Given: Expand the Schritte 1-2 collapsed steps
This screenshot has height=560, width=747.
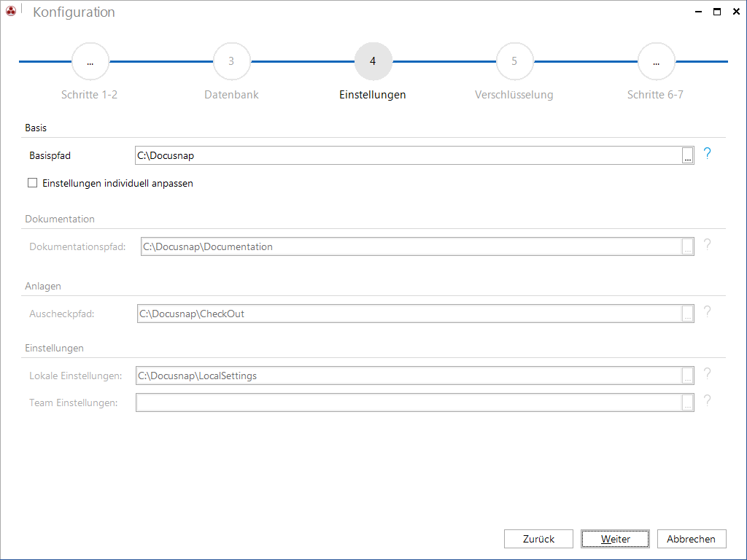Looking at the screenshot, I should pos(90,61).
